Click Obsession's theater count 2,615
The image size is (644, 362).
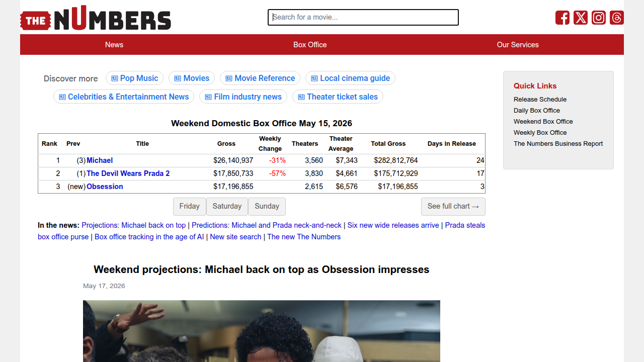[314, 187]
